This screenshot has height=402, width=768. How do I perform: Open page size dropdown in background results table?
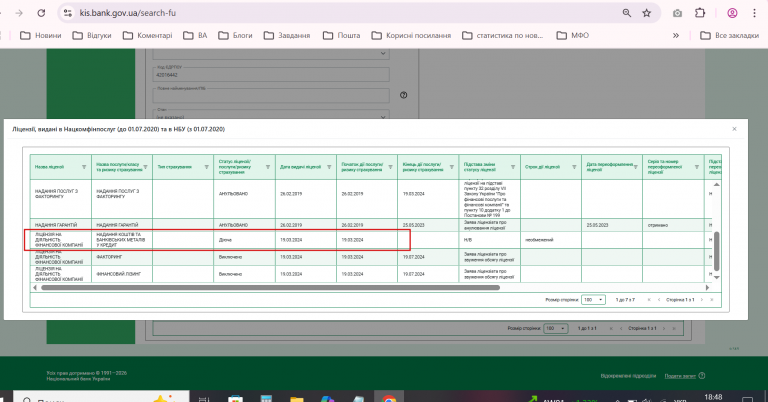click(x=556, y=329)
